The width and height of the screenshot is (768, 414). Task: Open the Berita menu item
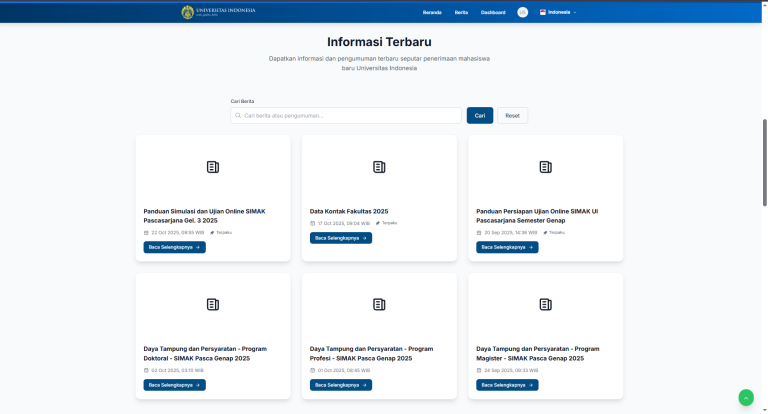[461, 12]
